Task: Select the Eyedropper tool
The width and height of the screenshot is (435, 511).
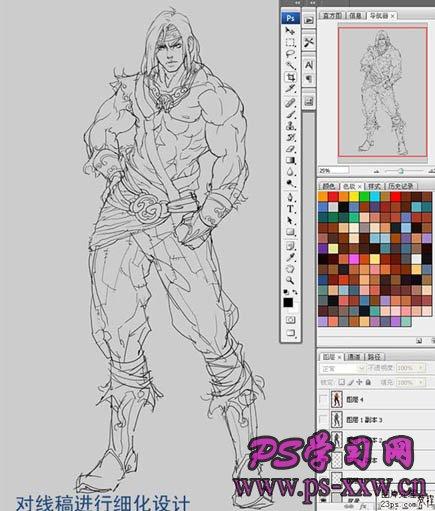Action: pos(291,257)
